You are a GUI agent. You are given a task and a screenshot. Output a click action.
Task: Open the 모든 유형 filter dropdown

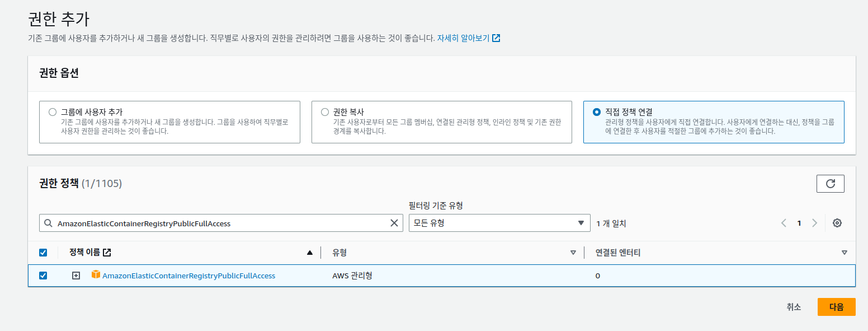pos(499,223)
